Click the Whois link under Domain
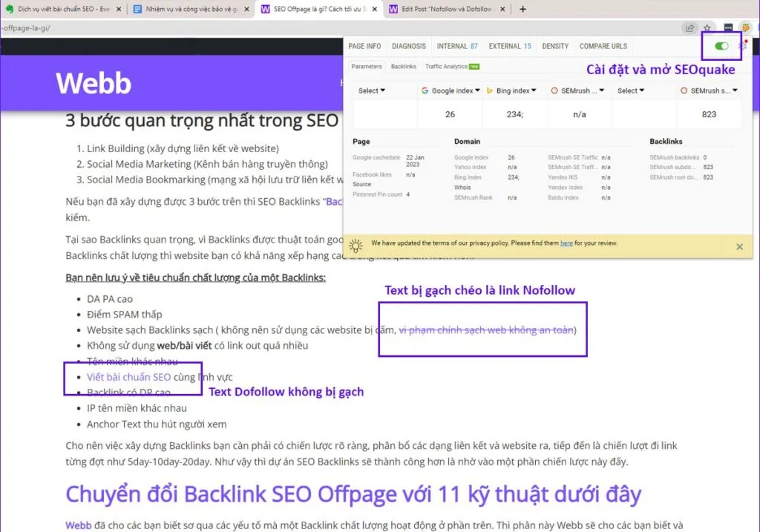The image size is (760, 532). pyautogui.click(x=462, y=188)
